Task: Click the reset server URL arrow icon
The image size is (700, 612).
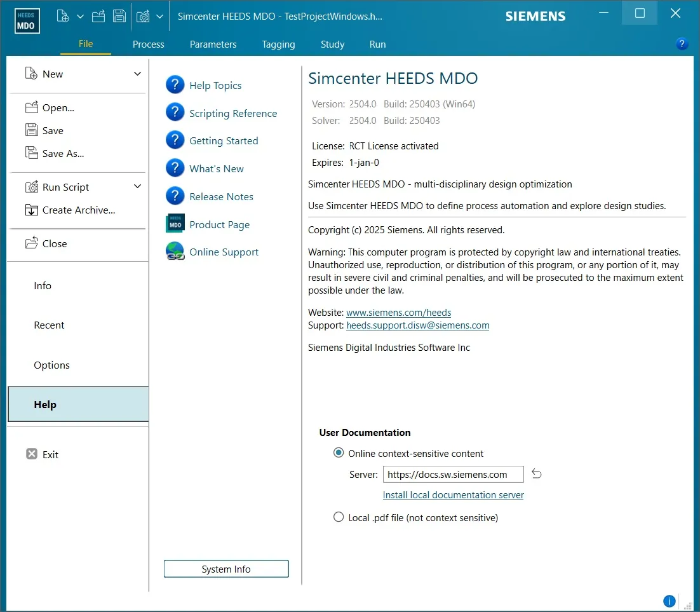Action: 537,474
